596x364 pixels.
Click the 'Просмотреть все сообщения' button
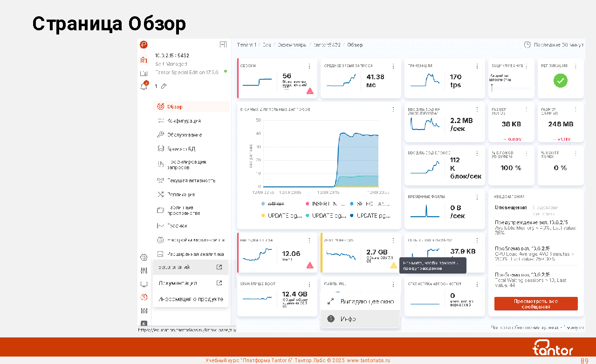[x=535, y=304]
